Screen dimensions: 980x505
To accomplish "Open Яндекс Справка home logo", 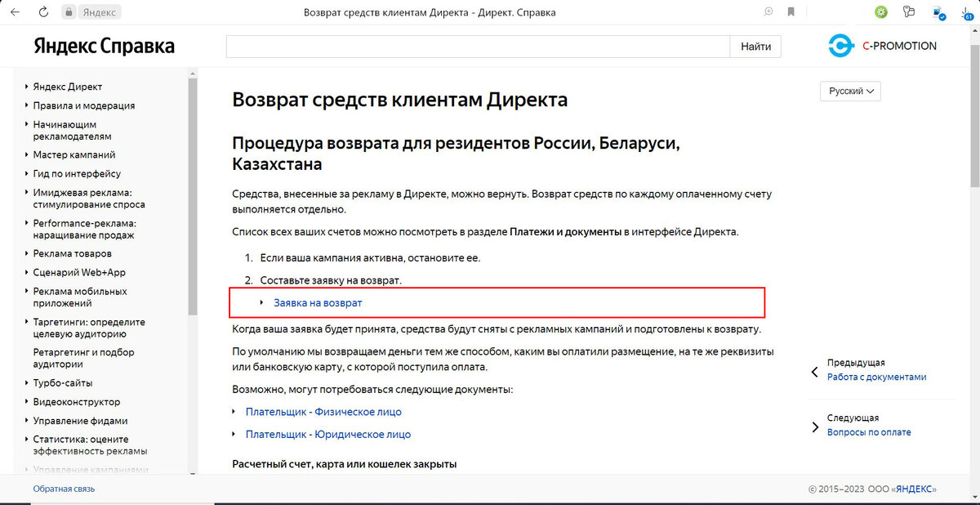I will pyautogui.click(x=104, y=46).
